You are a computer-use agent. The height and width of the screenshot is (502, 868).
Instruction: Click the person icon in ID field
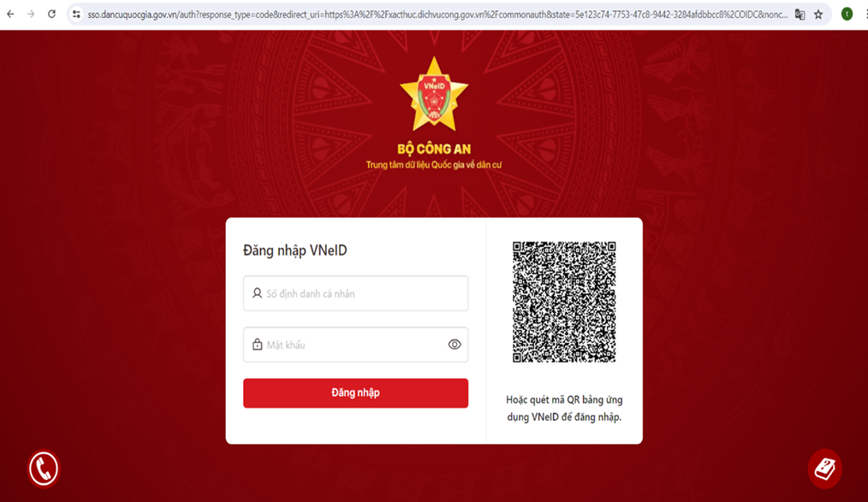[258, 293]
